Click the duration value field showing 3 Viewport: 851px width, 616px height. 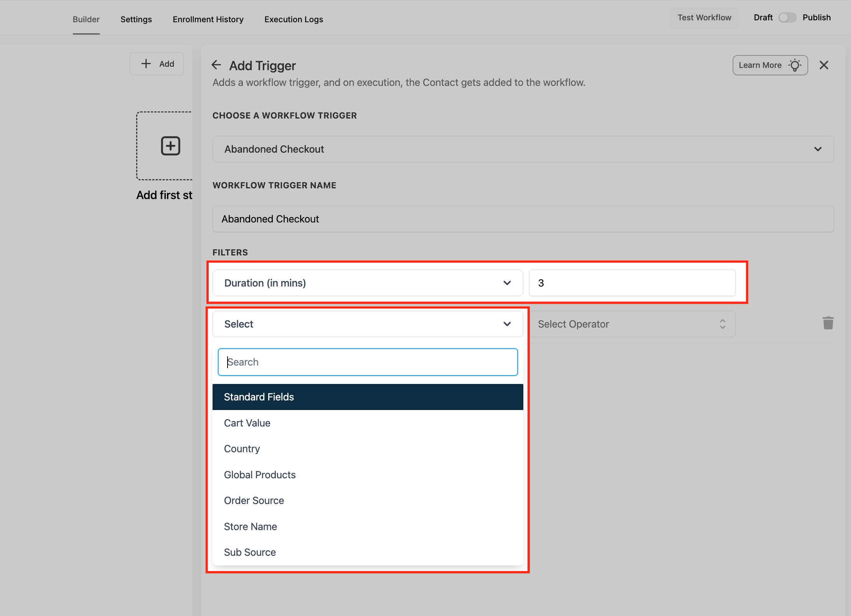632,283
